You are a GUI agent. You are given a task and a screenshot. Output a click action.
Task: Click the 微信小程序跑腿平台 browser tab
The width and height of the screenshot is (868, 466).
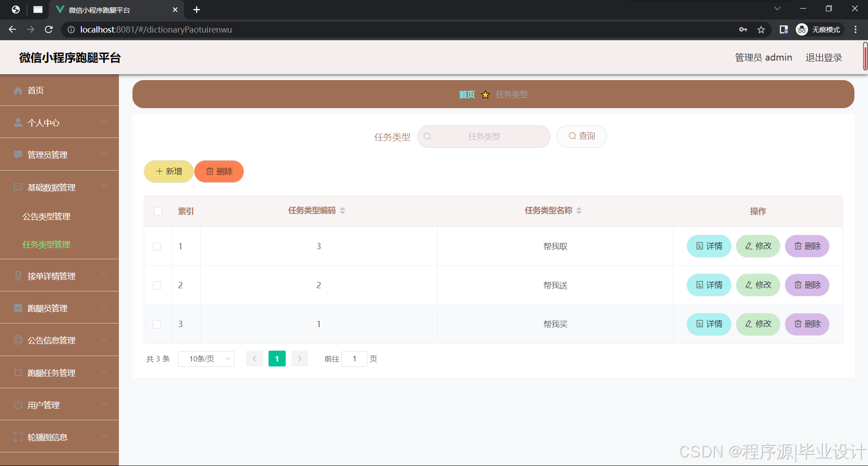(x=117, y=10)
